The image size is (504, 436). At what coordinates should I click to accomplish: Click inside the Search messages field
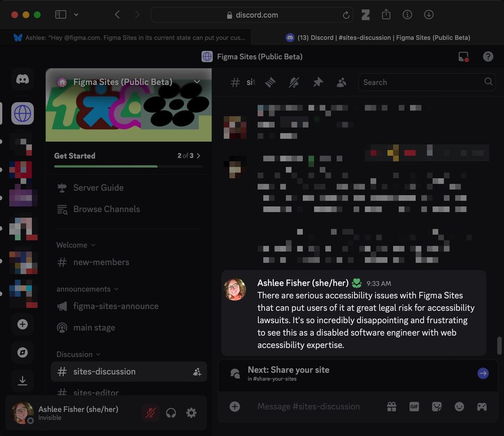427,82
